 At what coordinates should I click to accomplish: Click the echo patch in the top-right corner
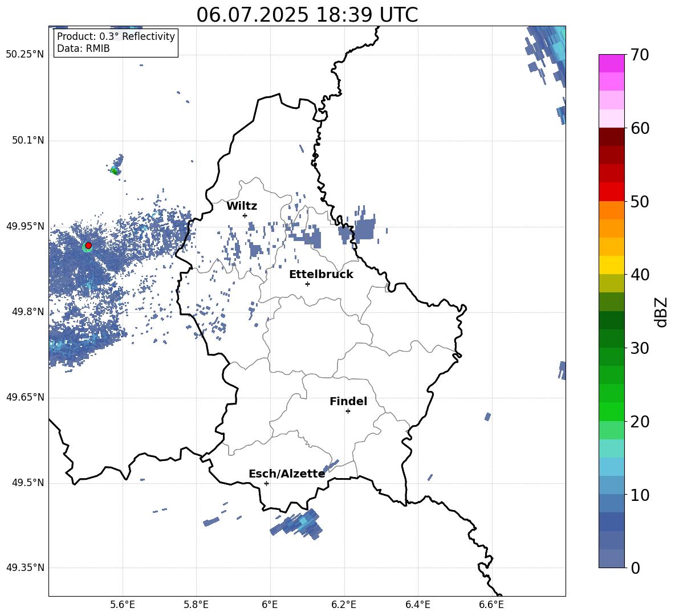[547, 56]
